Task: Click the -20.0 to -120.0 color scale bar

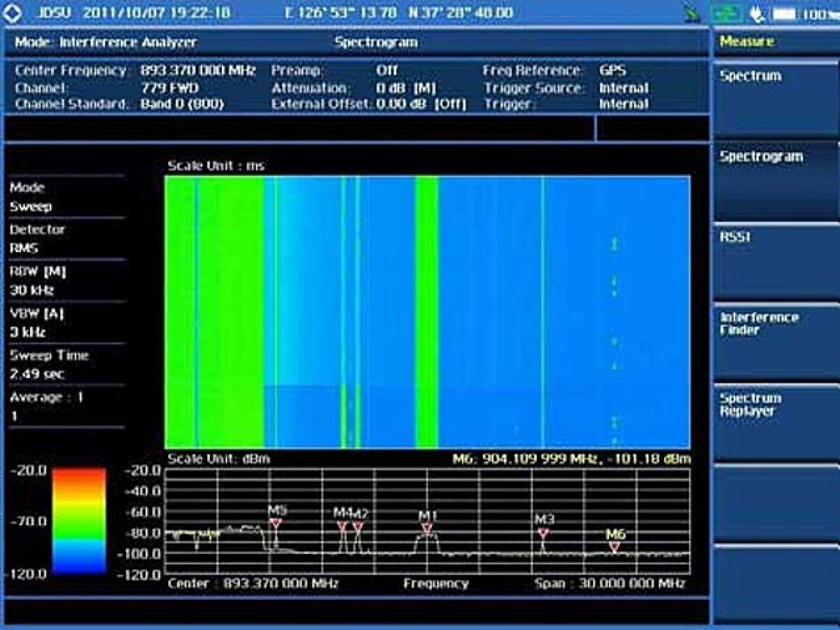Action: tap(79, 521)
